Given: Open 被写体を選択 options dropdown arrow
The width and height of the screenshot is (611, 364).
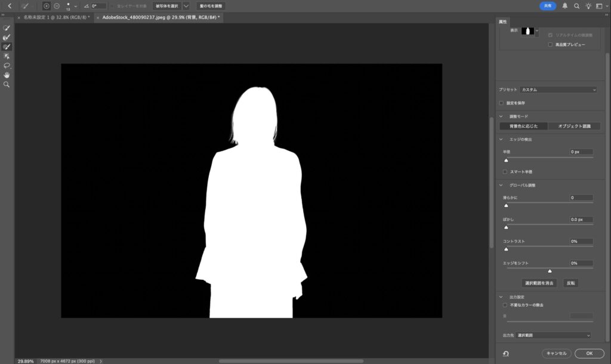Looking at the screenshot, I should (186, 6).
